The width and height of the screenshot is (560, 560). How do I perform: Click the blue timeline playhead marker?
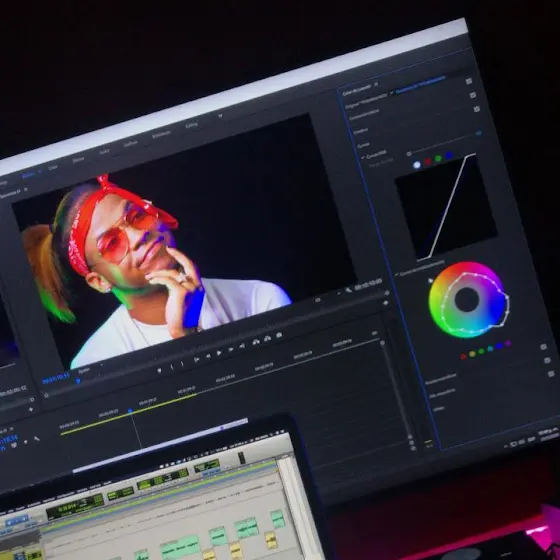[x=130, y=411]
